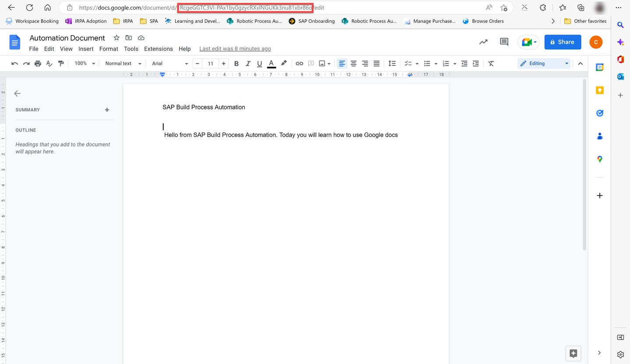630x364 pixels.
Task: Expand the bulleted list options arrow
Action: [x=436, y=64]
